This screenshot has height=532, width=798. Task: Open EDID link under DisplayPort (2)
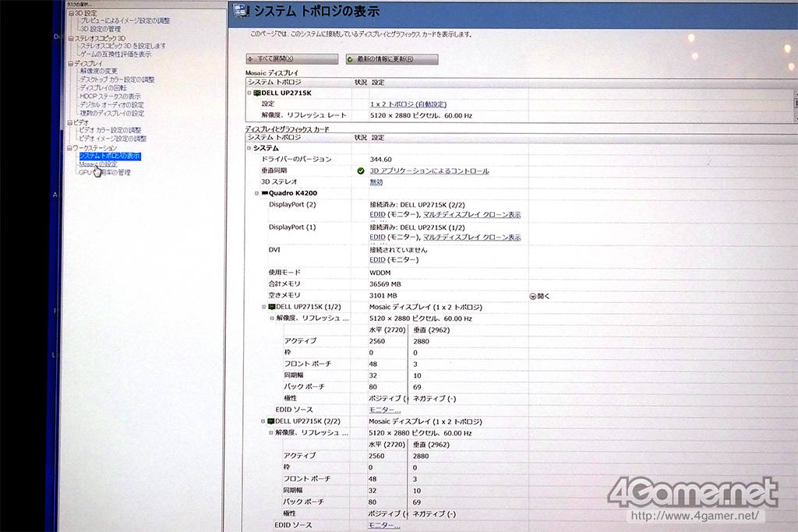coord(378,215)
